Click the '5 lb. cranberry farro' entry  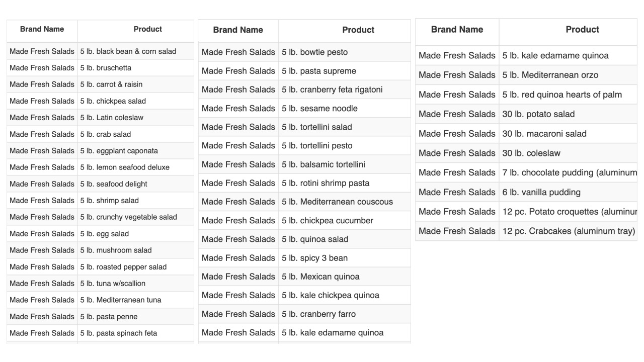tap(345, 314)
